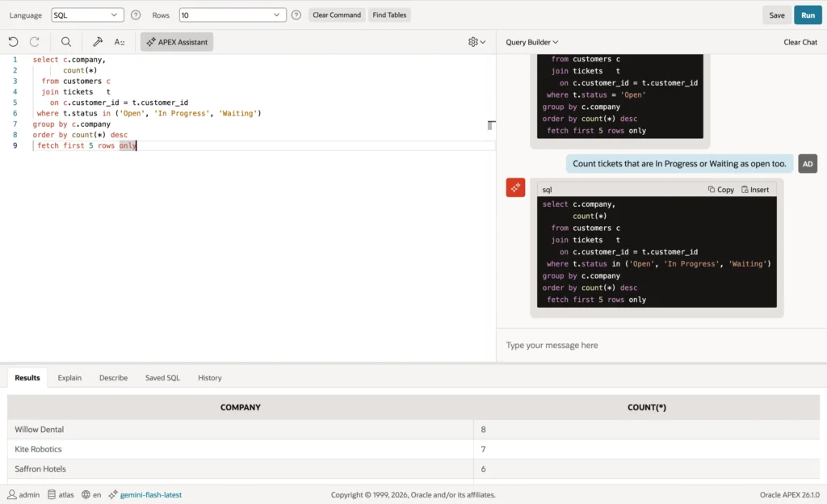The image size is (827, 504).
Task: Open the Language SQL dropdown
Action: 87,15
